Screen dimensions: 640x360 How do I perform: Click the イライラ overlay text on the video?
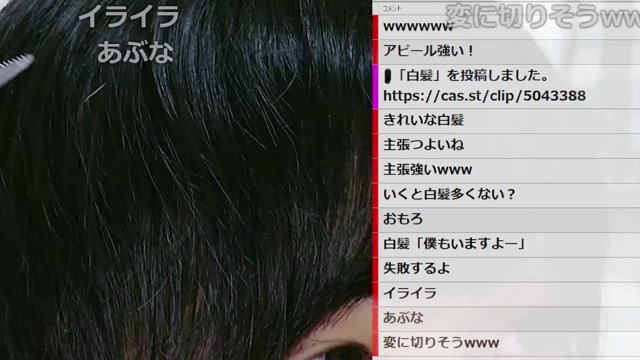pos(129,17)
